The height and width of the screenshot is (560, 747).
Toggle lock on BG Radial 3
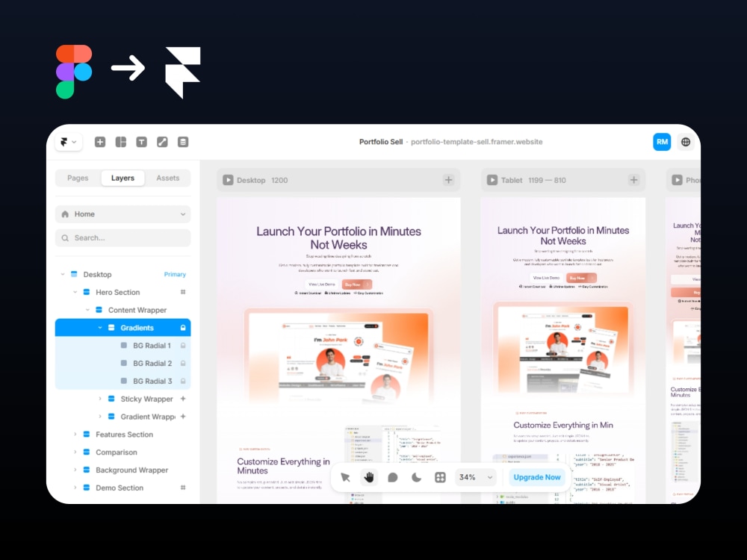click(183, 381)
